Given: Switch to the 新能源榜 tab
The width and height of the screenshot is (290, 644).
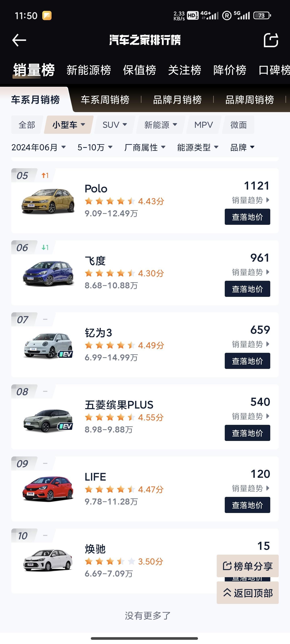Looking at the screenshot, I should pos(89,70).
